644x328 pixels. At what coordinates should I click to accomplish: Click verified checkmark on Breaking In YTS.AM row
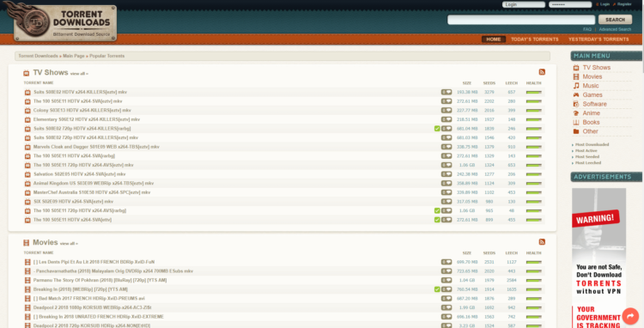tap(437, 289)
